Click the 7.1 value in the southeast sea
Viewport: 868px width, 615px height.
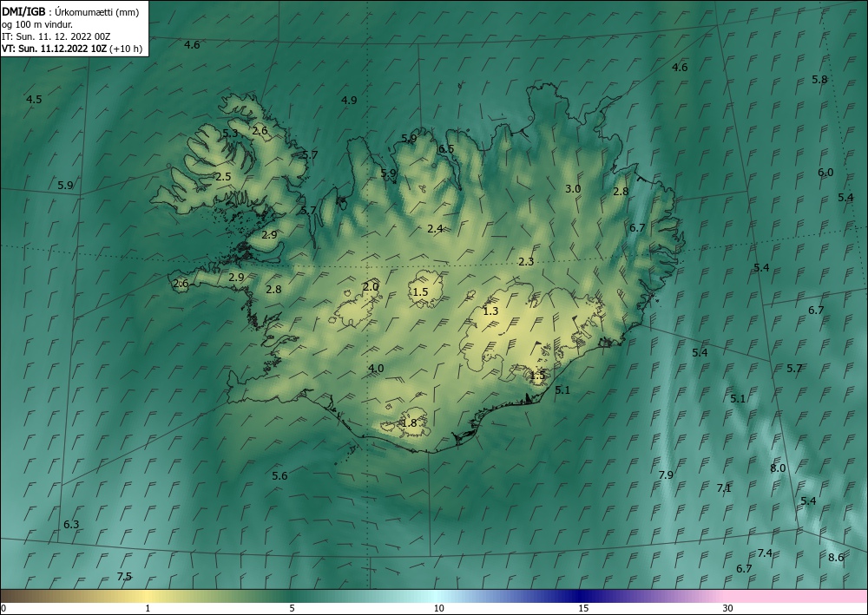[724, 488]
